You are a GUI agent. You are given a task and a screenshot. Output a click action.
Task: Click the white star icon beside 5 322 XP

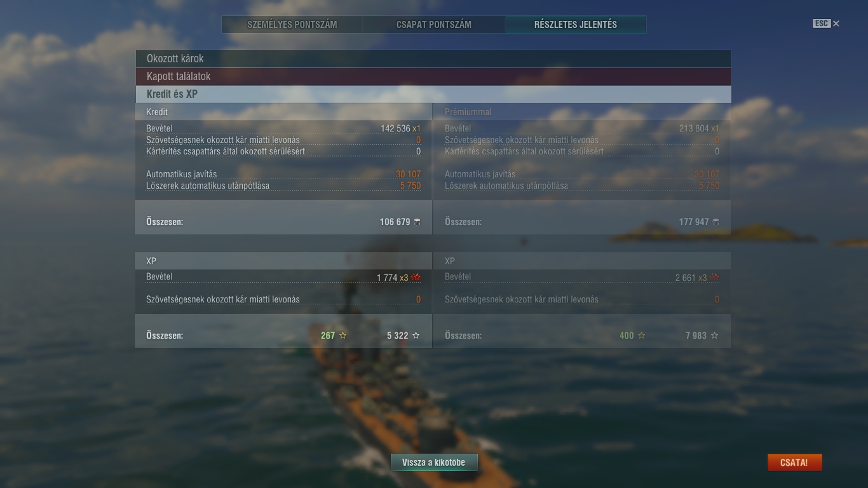[416, 335]
